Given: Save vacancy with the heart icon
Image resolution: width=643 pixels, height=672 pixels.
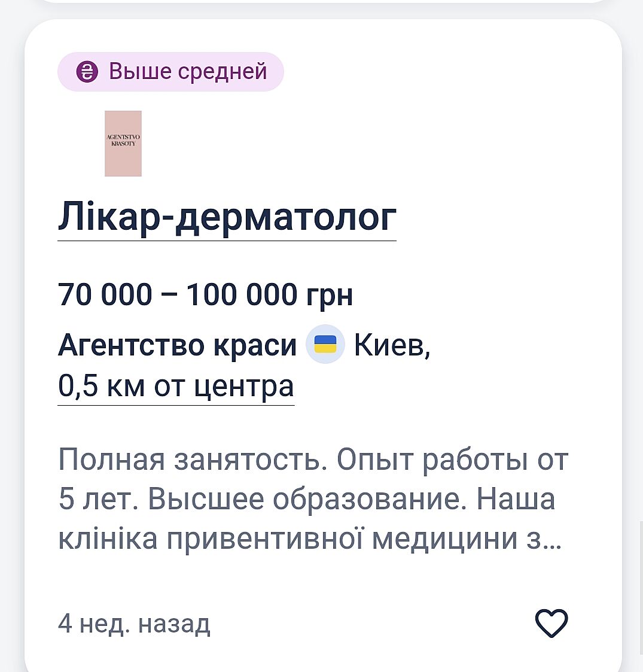Looking at the screenshot, I should click(551, 624).
